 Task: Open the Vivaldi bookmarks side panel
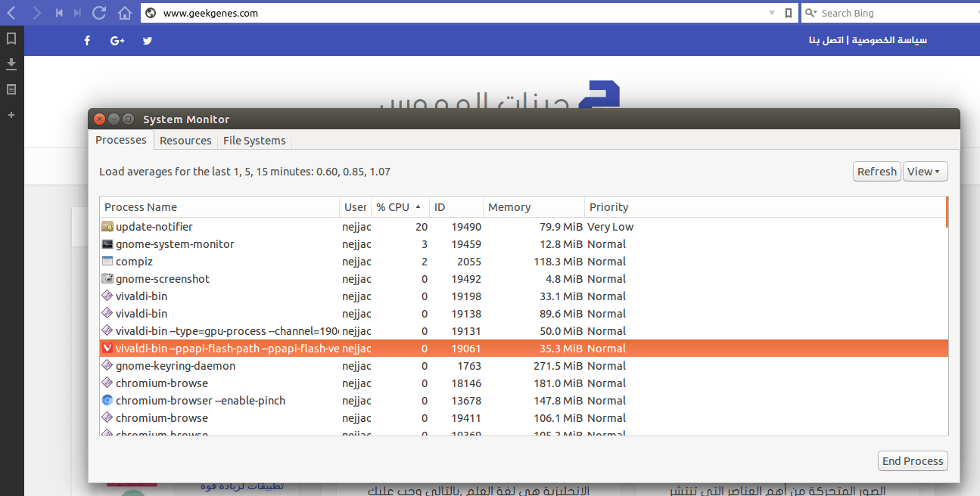11,38
